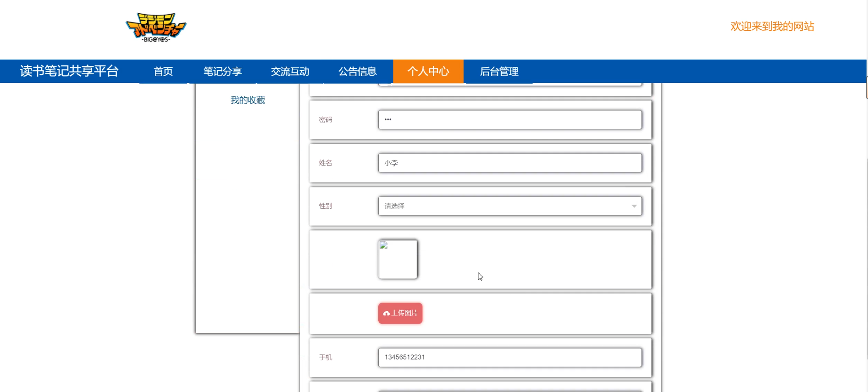868x392 pixels.
Task: Select the 个人中心 tab
Action: [428, 71]
